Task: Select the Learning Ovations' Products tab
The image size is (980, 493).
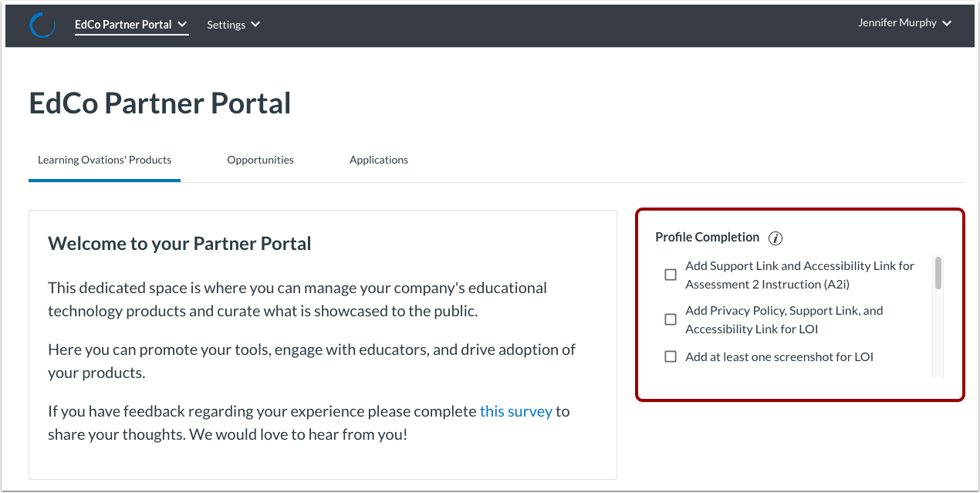Action: coord(104,160)
